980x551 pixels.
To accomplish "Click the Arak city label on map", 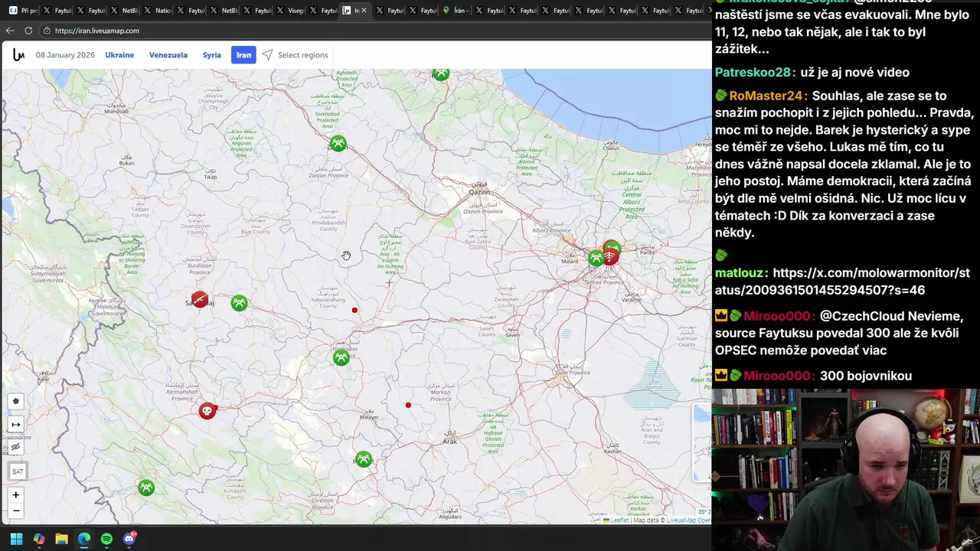I will (449, 441).
